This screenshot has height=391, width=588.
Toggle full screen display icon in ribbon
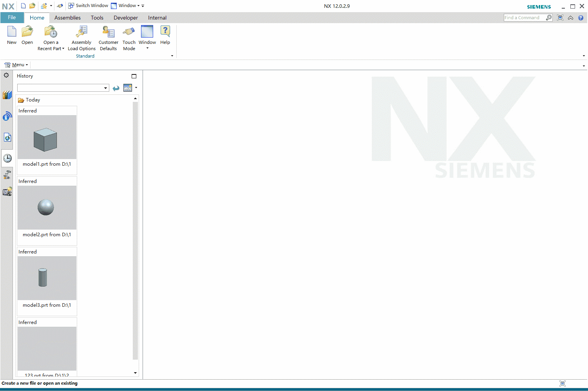click(560, 18)
